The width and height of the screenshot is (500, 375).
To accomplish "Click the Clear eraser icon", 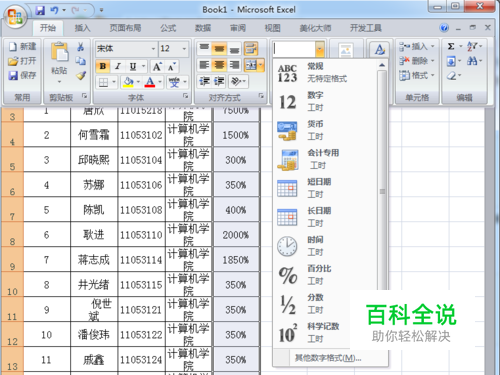I will 451,76.
